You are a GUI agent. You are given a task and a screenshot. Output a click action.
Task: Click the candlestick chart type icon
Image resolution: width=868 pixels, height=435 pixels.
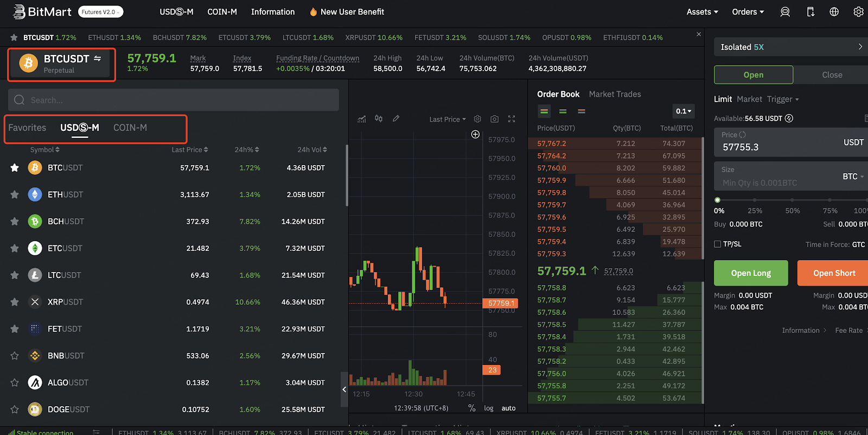379,118
